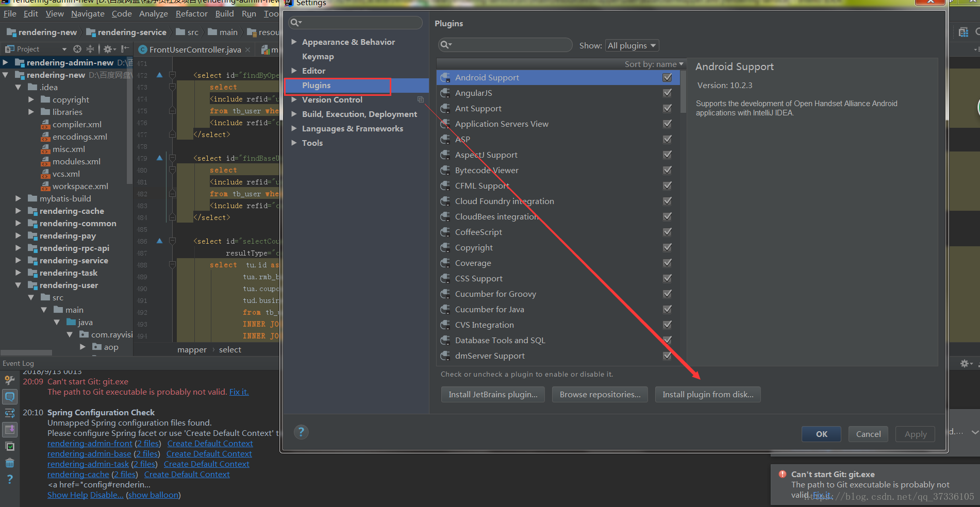This screenshot has width=980, height=507.
Task: Close the FrontUserController.java tab
Action: (248, 49)
